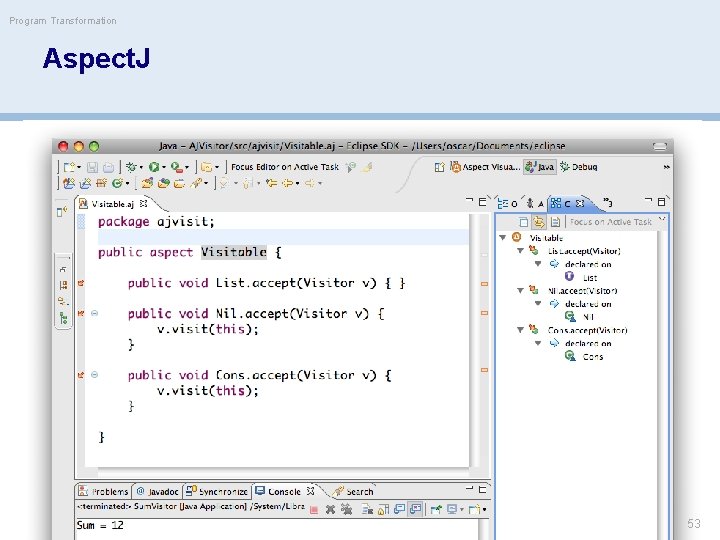Open dropdown arrow beside Run play icon
Screen dimensions: 720x540
coord(163,168)
